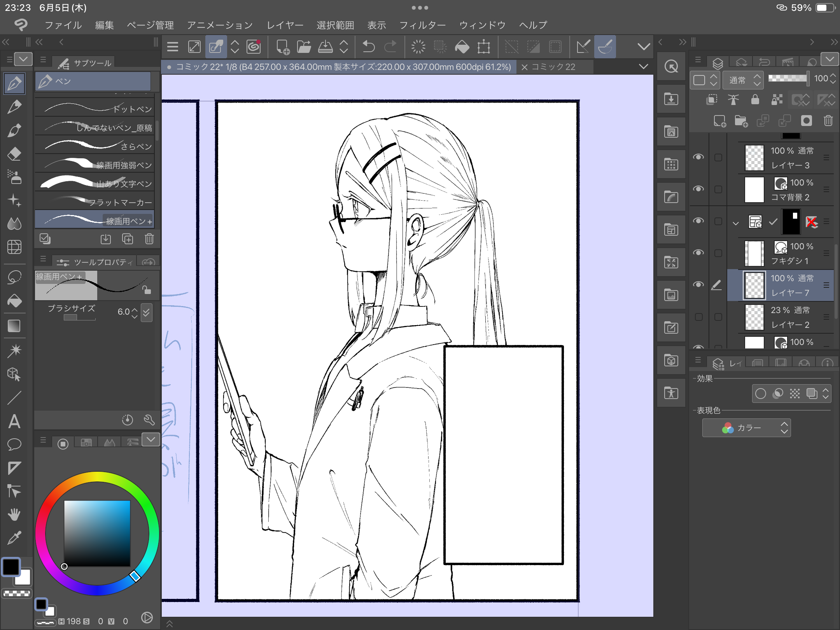Adjust the layer opacity slider
Image resolution: width=840 pixels, height=630 pixels.
coord(788,78)
